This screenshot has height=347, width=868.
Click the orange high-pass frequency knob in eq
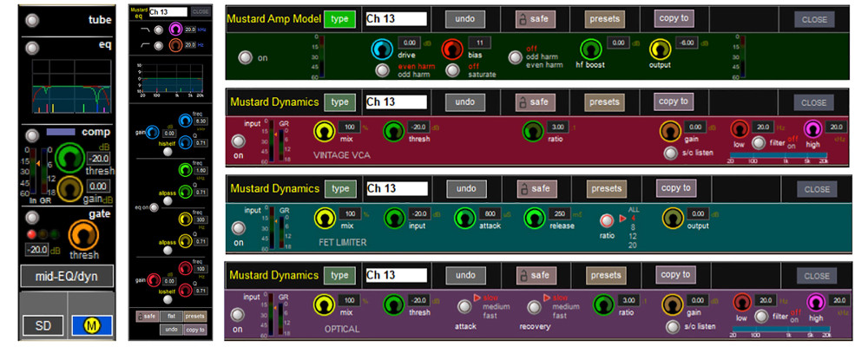(175, 45)
